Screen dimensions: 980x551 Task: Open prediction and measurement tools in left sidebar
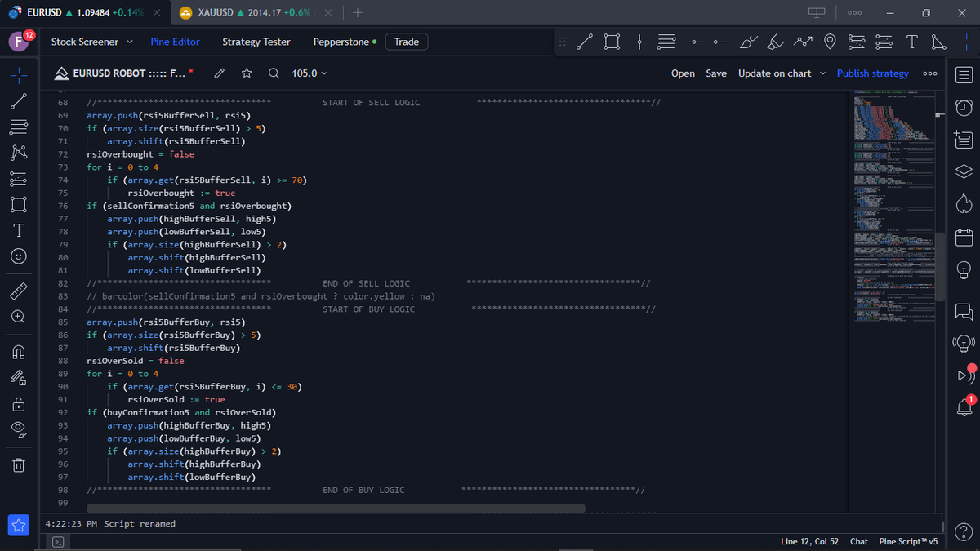[20, 179]
